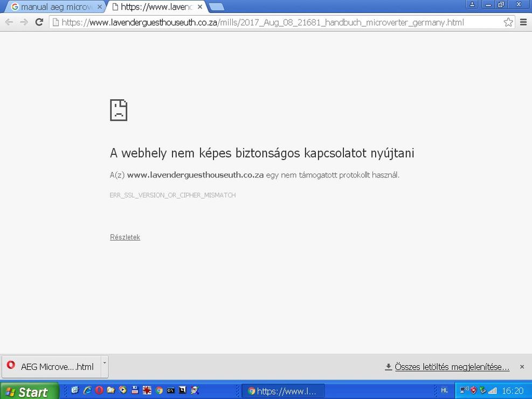Launch Opera from the quick launch bar

click(x=99, y=390)
